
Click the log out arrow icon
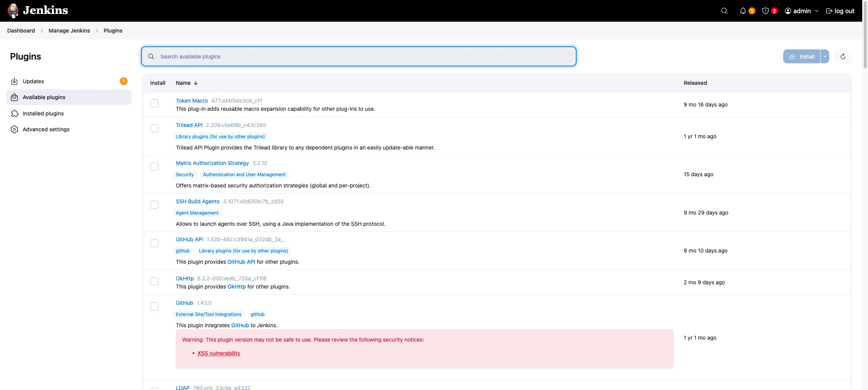point(829,11)
